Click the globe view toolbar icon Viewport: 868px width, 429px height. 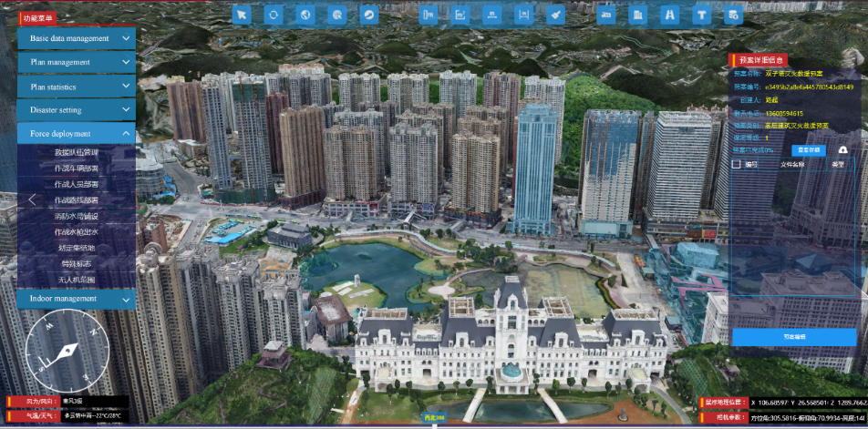305,15
